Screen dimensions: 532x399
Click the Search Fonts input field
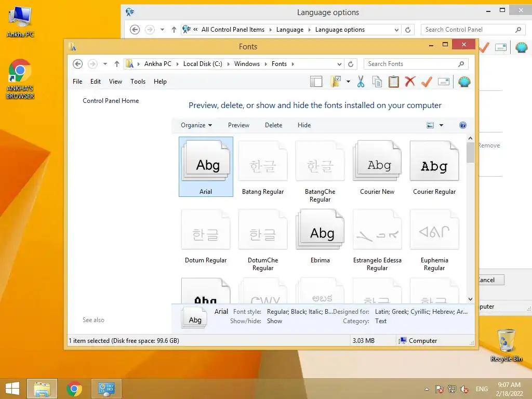pyautogui.click(x=416, y=64)
